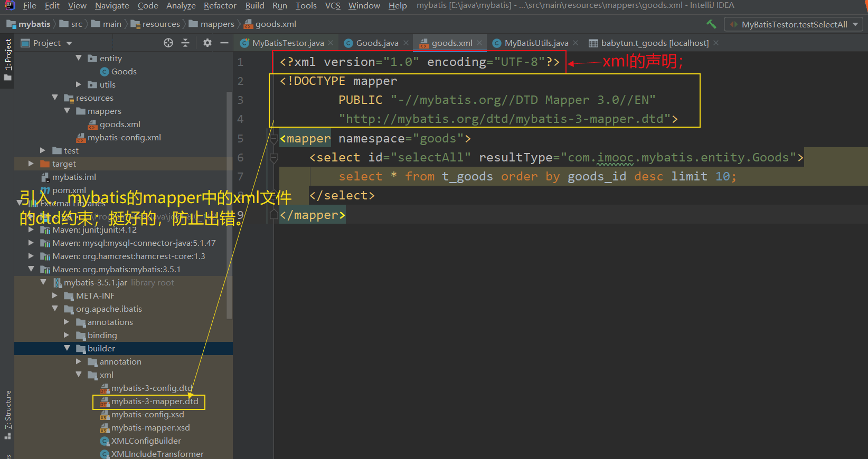Image resolution: width=868 pixels, height=459 pixels.
Task: Expand the target folder arrow
Action: pos(31,164)
